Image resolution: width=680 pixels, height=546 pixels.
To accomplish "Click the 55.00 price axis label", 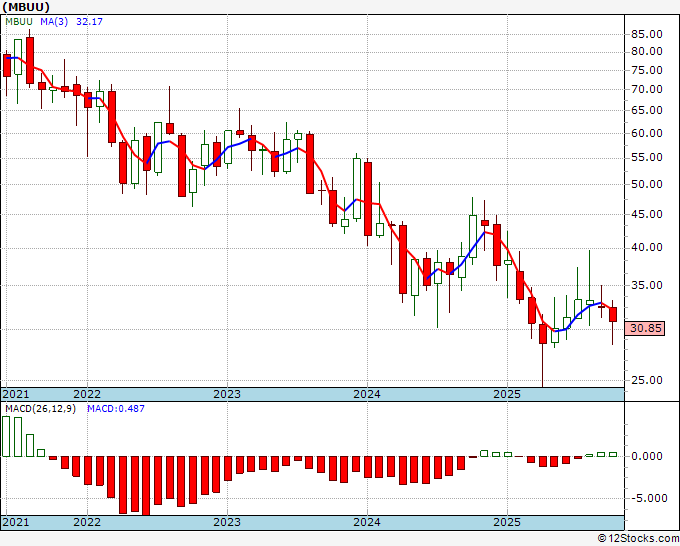I will (647, 157).
